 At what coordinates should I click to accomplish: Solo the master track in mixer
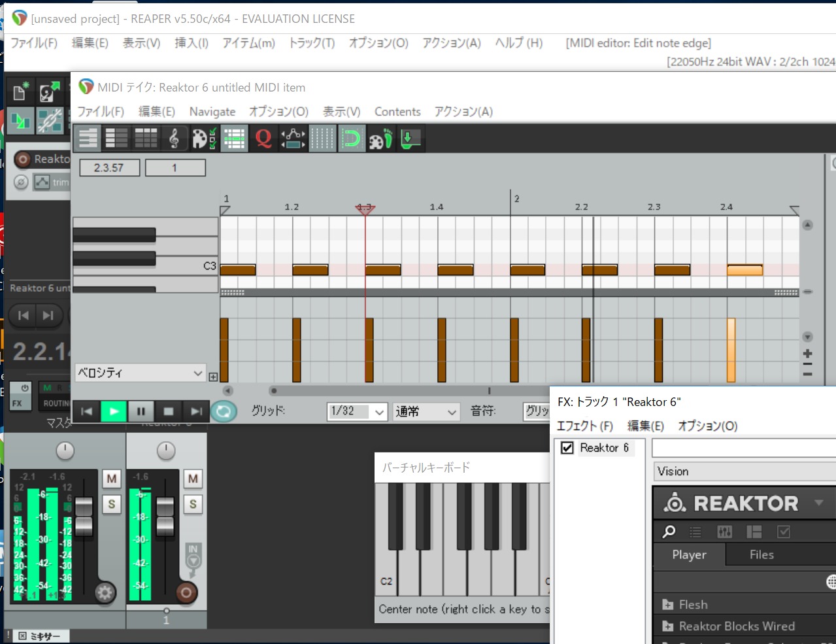tap(112, 504)
